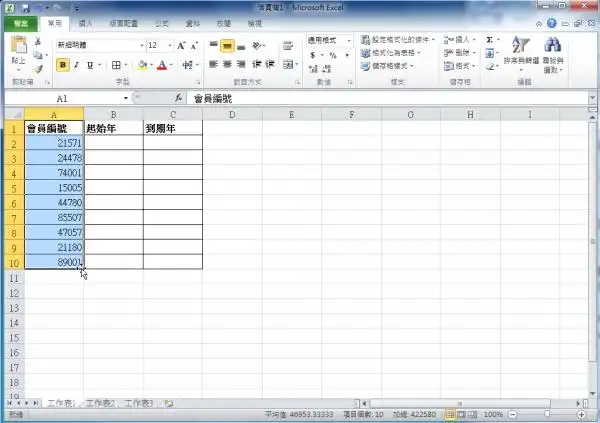Click the Copy icon

(x=38, y=55)
